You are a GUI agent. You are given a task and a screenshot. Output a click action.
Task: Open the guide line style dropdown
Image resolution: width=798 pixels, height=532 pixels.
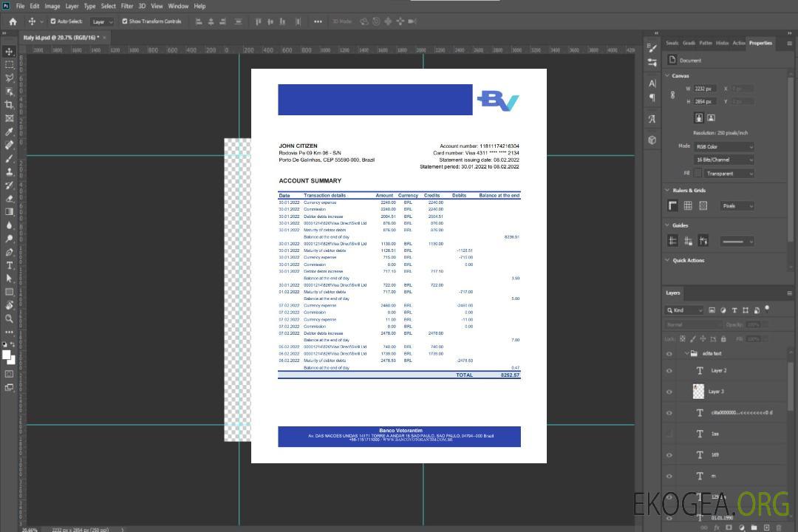[x=737, y=242]
